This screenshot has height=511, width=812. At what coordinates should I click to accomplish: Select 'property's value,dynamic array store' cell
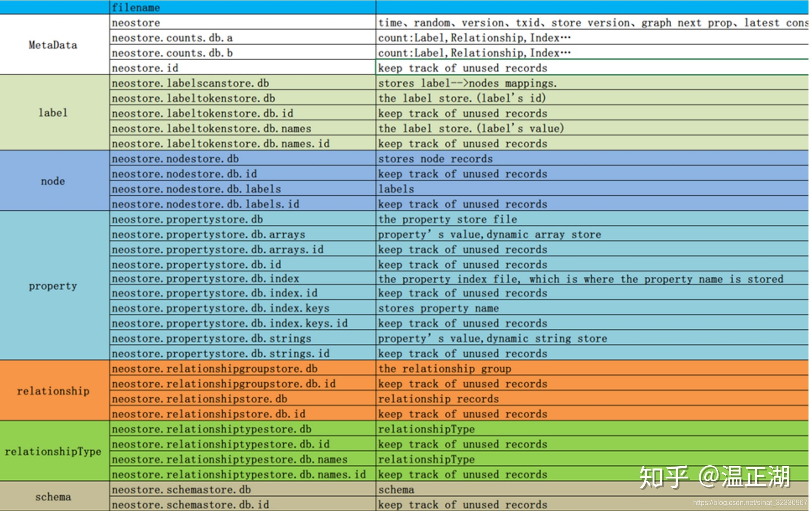pyautogui.click(x=592, y=234)
